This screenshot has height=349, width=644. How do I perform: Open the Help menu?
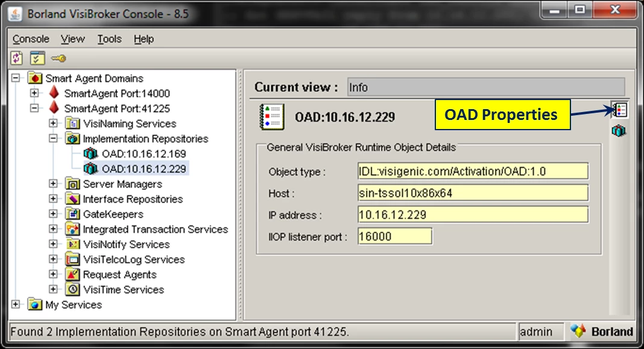(x=144, y=39)
